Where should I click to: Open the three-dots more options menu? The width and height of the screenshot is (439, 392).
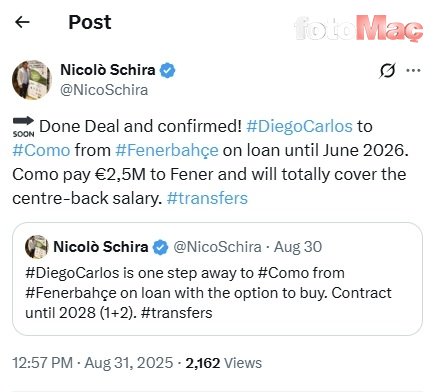coord(414,70)
